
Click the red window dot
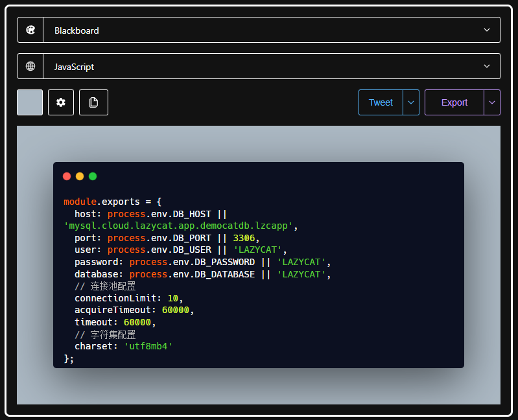click(x=67, y=176)
